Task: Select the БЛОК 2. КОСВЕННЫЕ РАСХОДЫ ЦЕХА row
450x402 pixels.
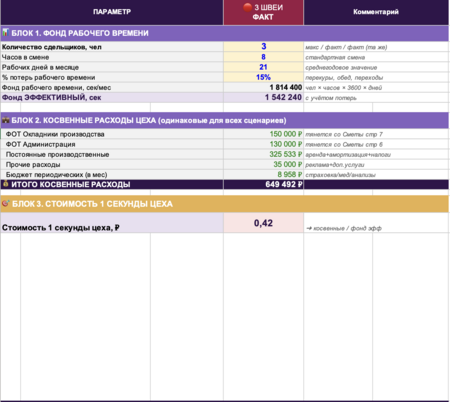Action: [x=225, y=120]
